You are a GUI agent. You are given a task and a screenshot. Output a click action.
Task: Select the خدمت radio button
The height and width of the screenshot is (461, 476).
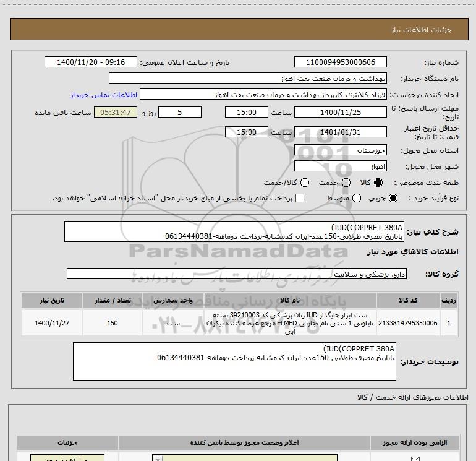346,183
